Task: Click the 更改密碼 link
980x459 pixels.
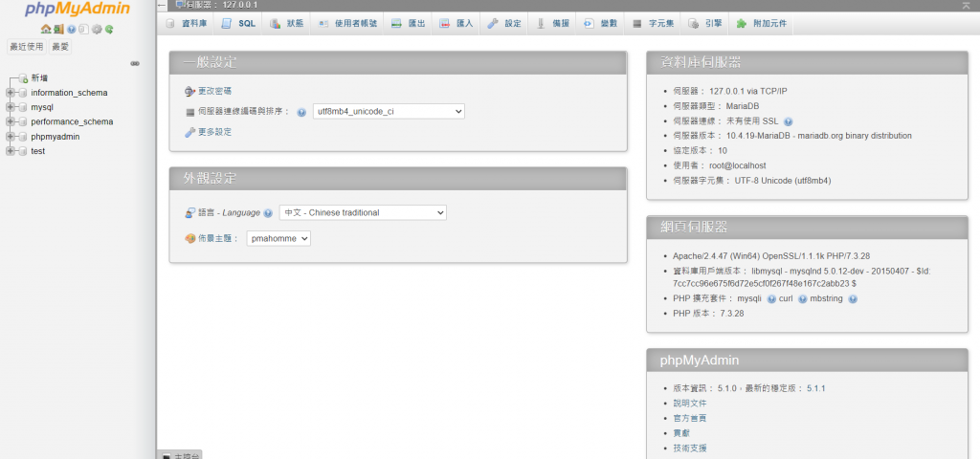Action: [214, 91]
